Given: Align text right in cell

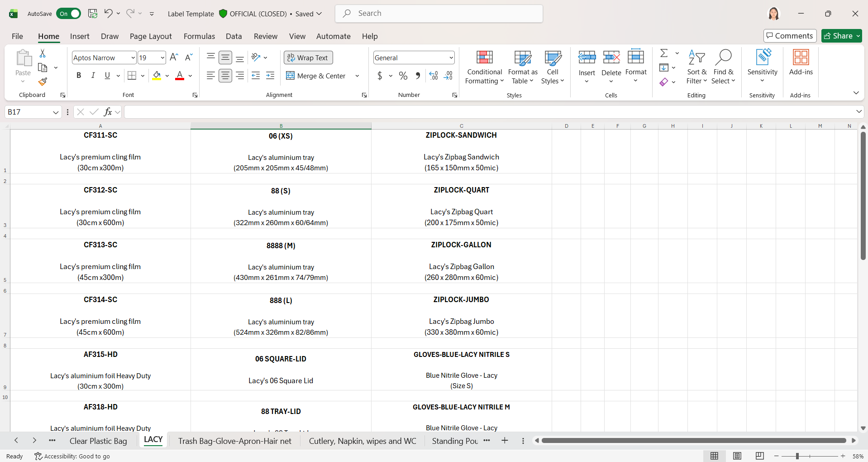Looking at the screenshot, I should coord(240,76).
